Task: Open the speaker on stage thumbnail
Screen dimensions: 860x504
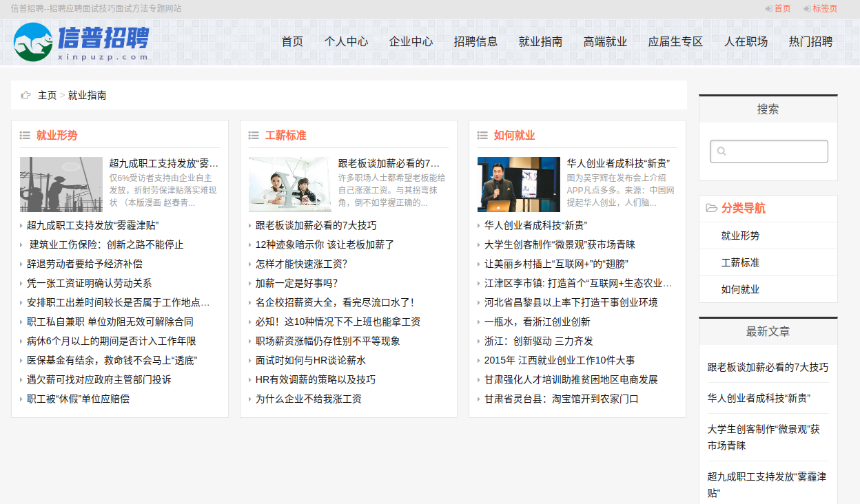Action: pos(518,185)
